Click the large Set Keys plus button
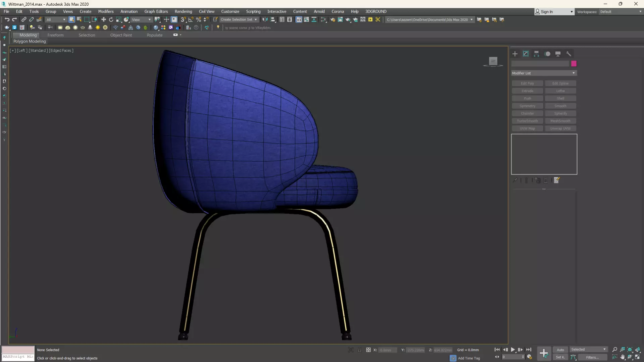The image size is (644, 362). click(x=544, y=353)
